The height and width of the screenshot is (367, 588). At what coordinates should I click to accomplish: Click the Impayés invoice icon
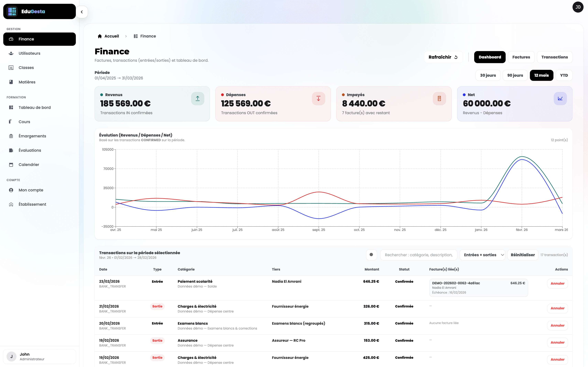click(x=439, y=99)
